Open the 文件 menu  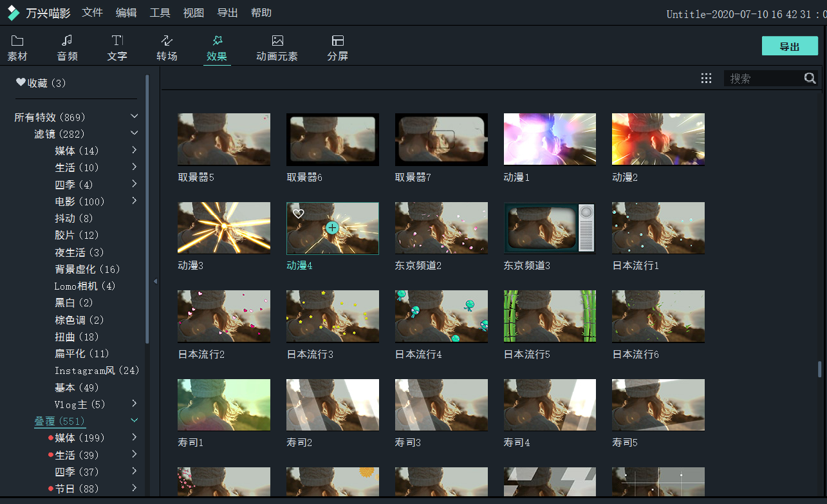[x=93, y=13]
